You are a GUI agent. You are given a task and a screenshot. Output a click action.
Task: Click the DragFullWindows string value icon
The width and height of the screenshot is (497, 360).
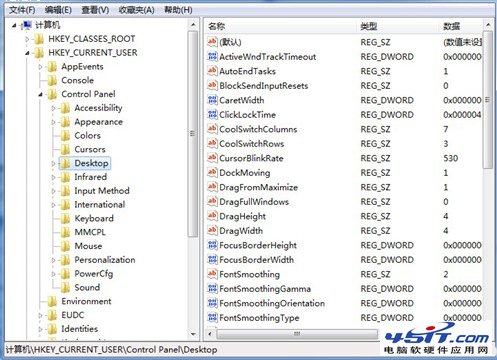tap(212, 201)
